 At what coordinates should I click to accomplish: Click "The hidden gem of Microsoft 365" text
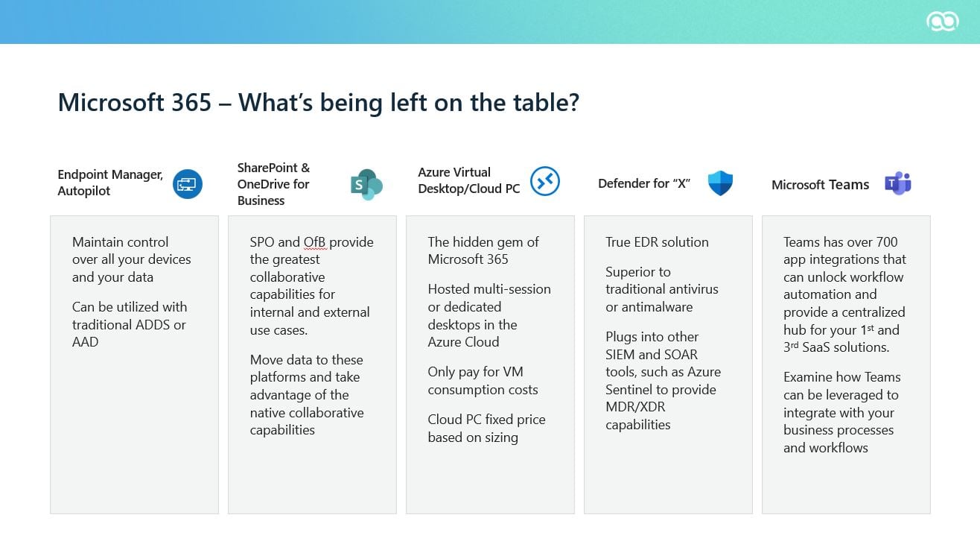[483, 250]
